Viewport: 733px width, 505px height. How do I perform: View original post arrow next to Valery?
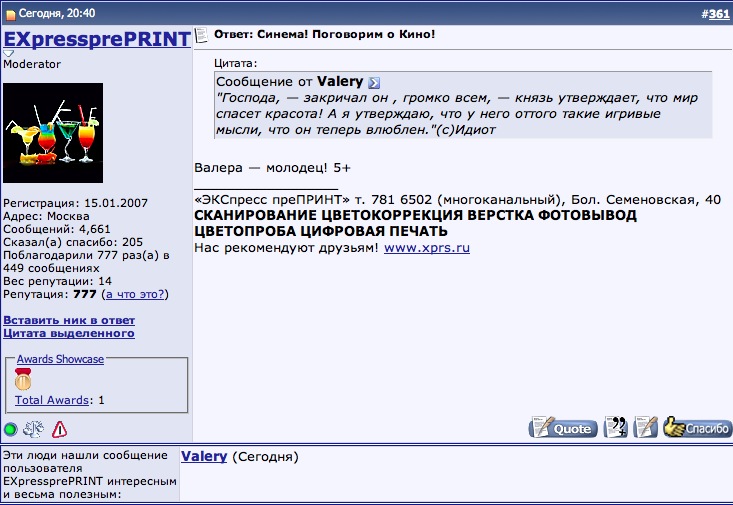coord(374,82)
